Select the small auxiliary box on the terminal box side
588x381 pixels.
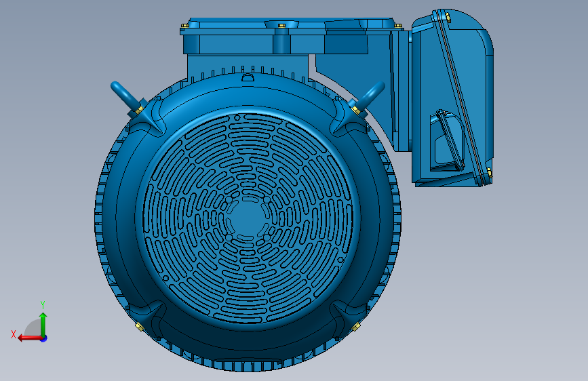tap(447, 140)
